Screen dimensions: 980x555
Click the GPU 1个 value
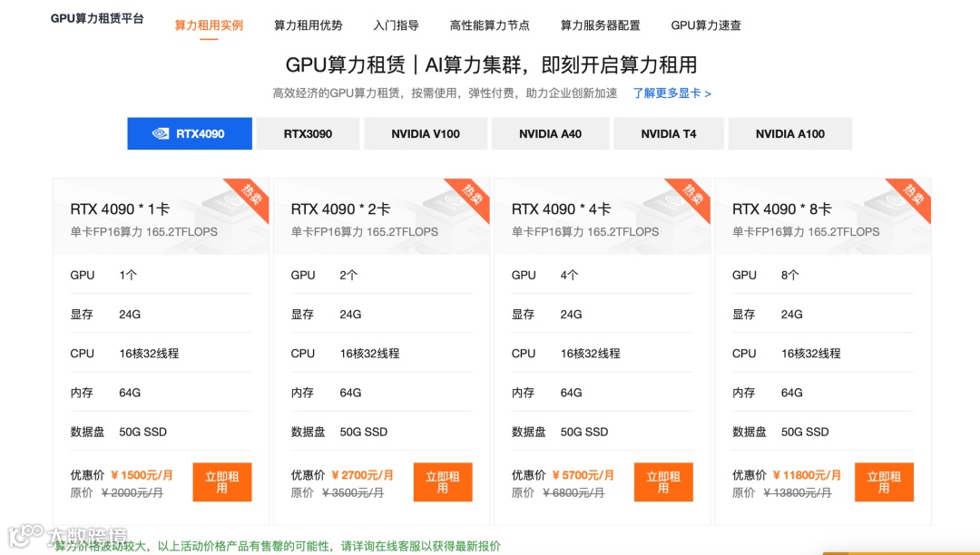point(128,276)
